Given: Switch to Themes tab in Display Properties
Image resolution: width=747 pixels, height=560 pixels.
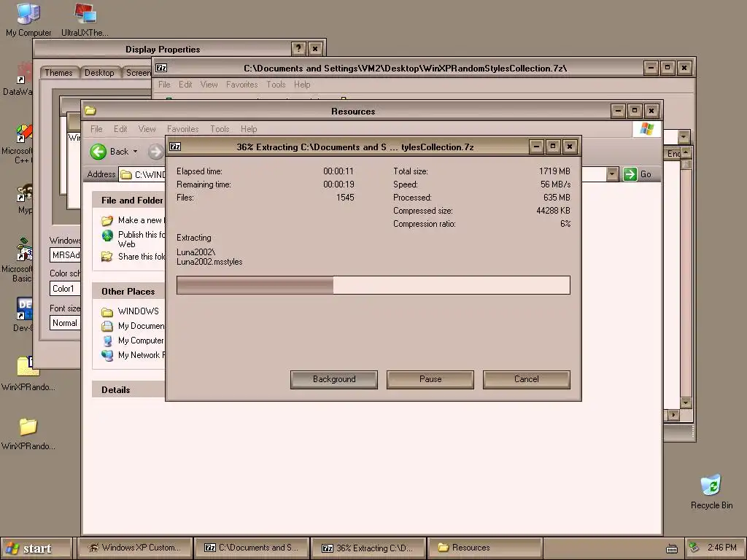Looking at the screenshot, I should pos(58,73).
